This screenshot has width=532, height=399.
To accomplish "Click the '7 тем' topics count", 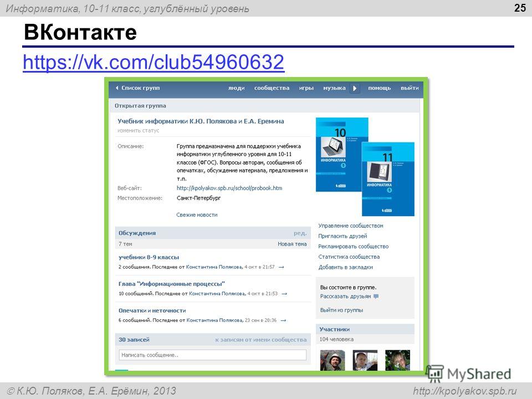I will tap(125, 244).
